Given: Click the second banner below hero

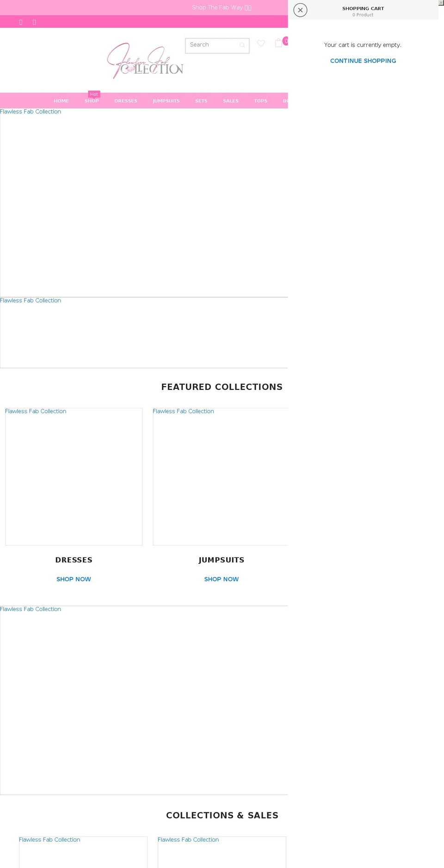Looking at the screenshot, I should pos(144,333).
